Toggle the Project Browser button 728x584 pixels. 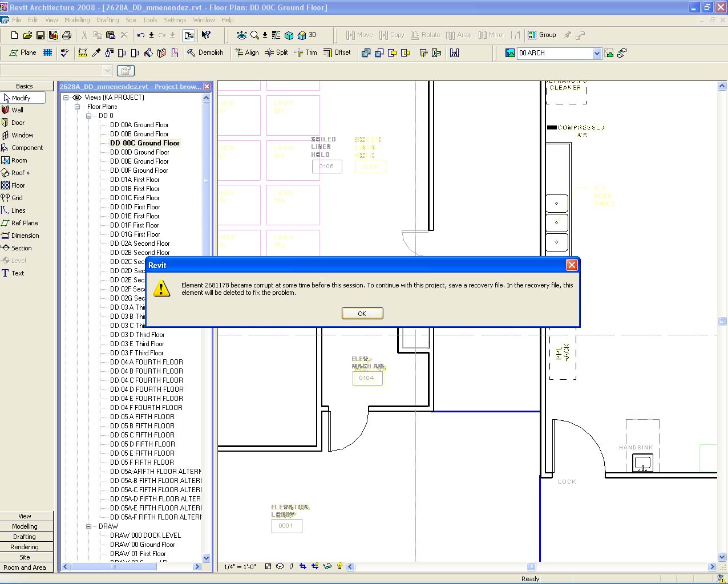point(189,35)
